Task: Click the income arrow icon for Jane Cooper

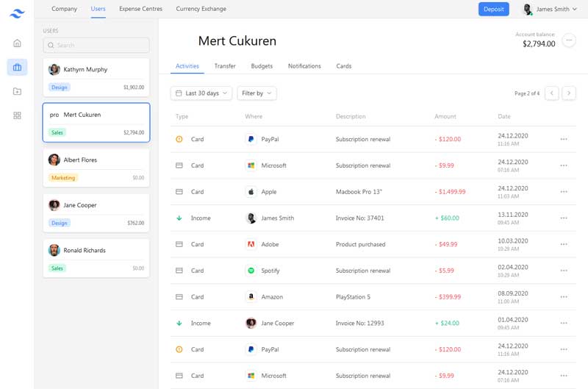Action: [179, 323]
